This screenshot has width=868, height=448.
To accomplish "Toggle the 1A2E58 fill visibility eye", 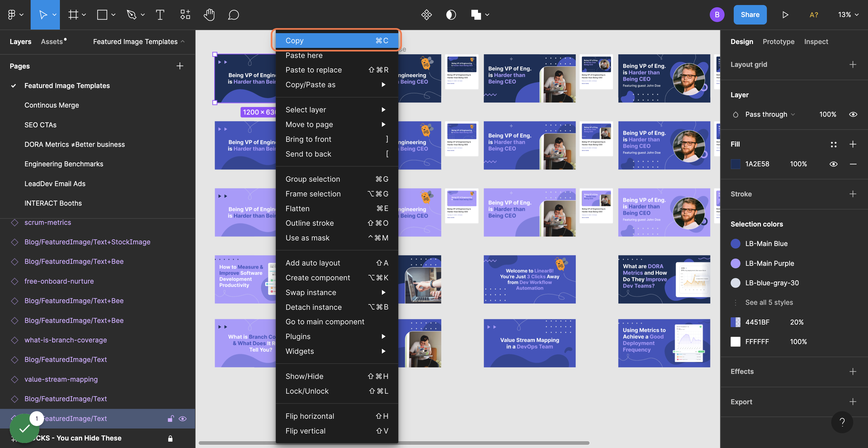I will pos(833,164).
